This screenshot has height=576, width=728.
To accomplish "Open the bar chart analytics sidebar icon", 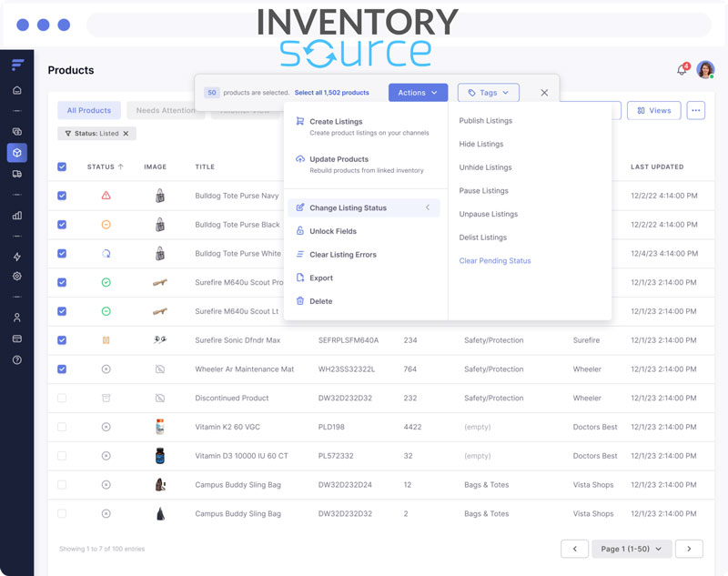I will [17, 215].
